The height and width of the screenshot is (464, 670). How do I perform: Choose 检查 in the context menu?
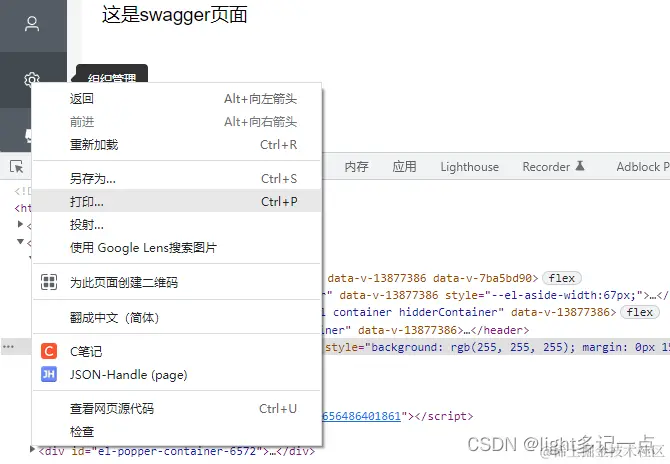177,432
